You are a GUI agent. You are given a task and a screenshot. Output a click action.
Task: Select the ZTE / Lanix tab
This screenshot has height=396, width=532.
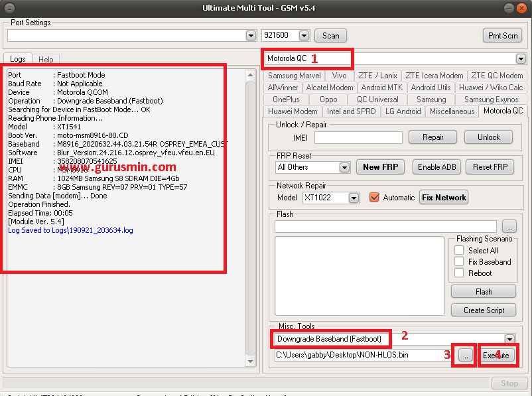point(377,76)
